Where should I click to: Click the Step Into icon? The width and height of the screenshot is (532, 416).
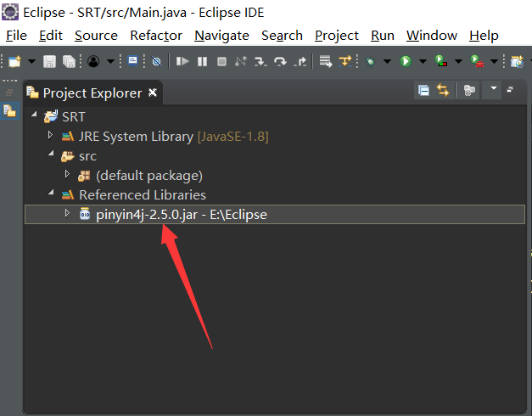click(x=260, y=61)
